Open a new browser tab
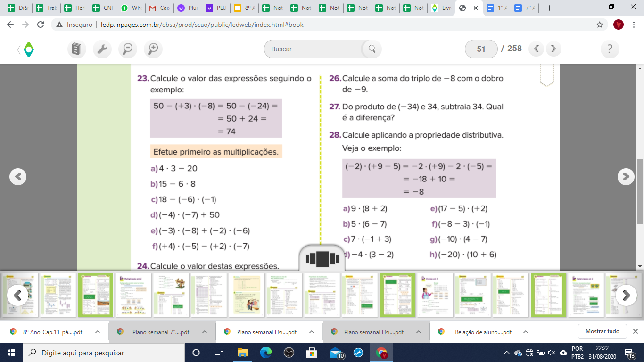The width and height of the screenshot is (644, 362). (x=549, y=8)
